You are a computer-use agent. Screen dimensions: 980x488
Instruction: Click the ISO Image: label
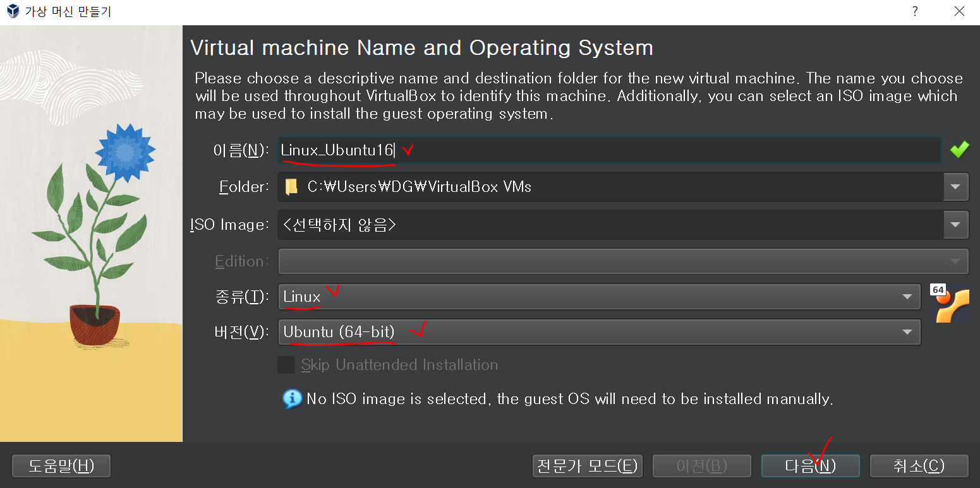click(230, 225)
